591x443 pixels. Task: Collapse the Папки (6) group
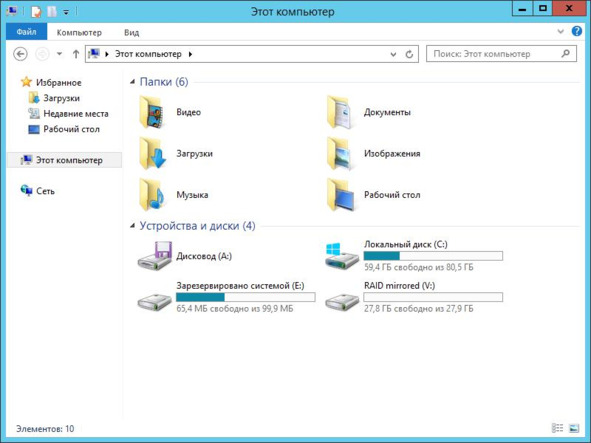tap(132, 81)
